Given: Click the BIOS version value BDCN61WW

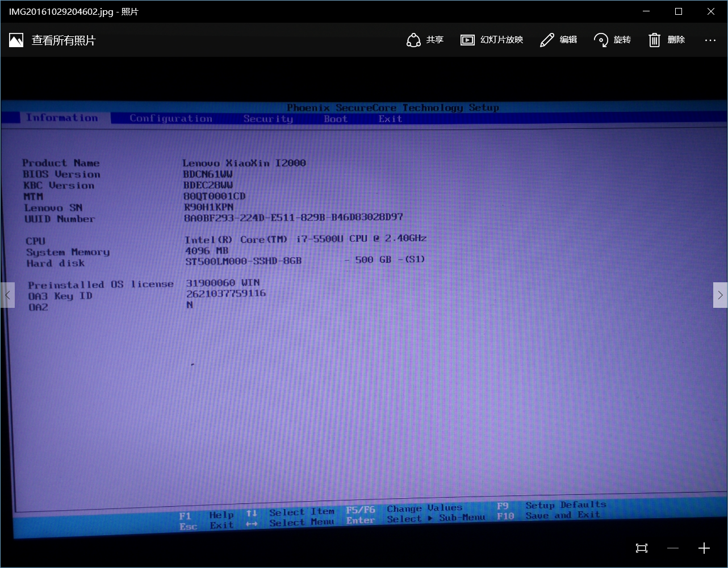Looking at the screenshot, I should tap(208, 174).
